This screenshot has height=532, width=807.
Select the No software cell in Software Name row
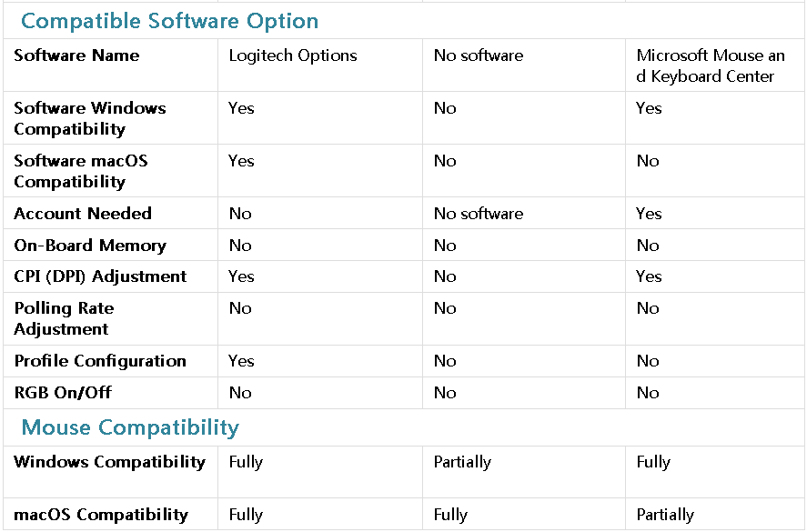[479, 55]
